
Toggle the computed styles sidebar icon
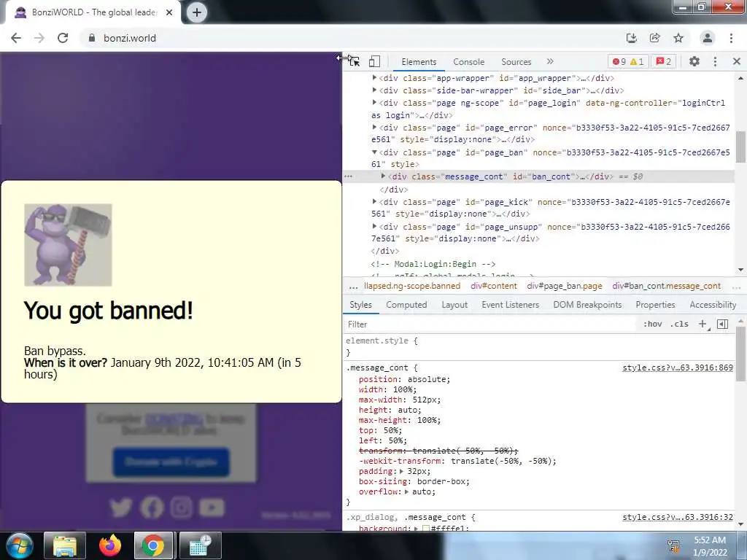click(723, 324)
